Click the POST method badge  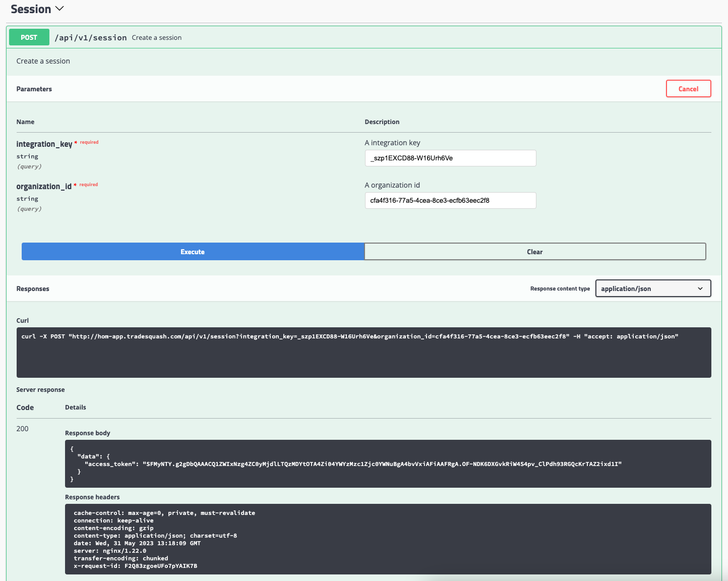(29, 37)
